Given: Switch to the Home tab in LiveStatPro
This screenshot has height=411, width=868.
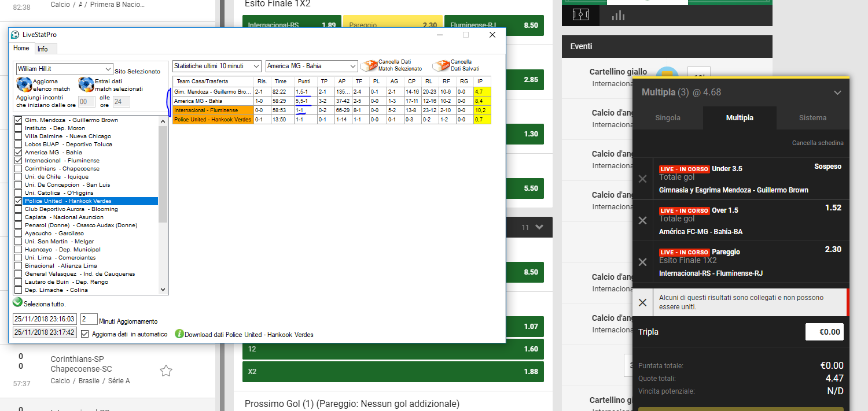Looking at the screenshot, I should pos(21,49).
